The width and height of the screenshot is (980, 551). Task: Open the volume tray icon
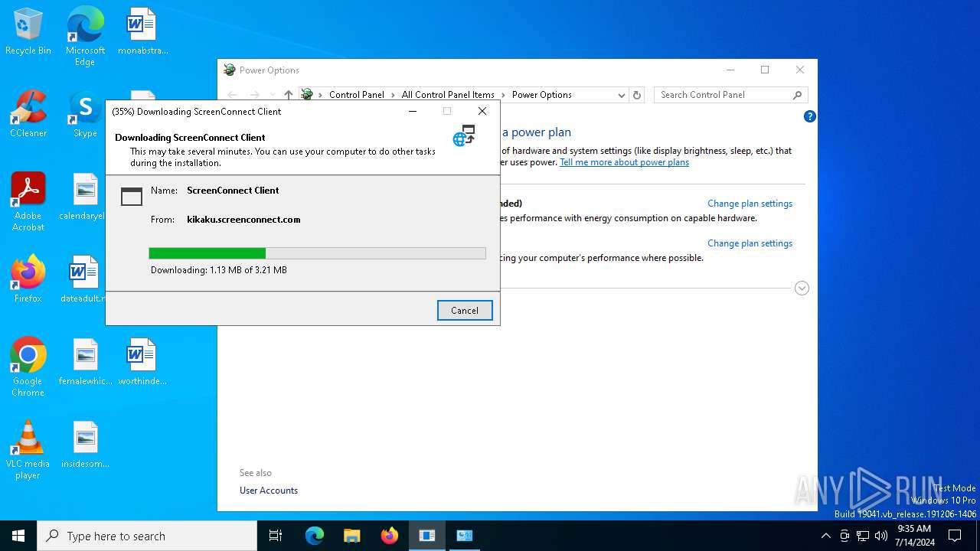click(x=881, y=536)
